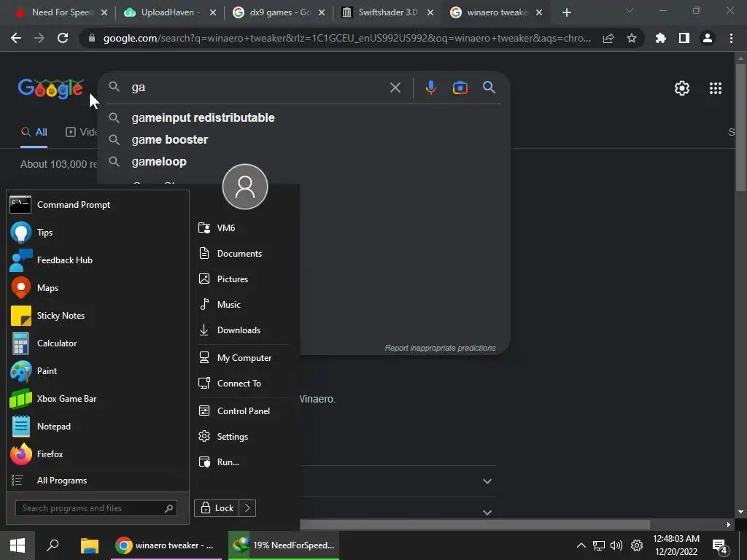
Task: Open File Explorer from taskbar
Action: (89, 545)
